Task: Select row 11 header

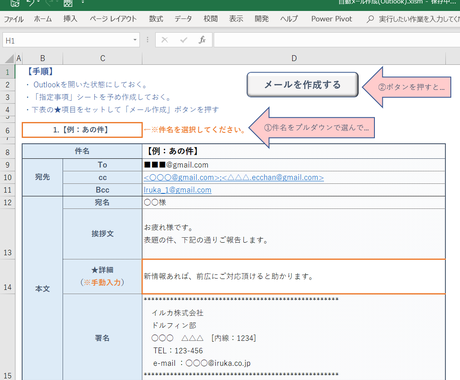Action: pos(7,190)
